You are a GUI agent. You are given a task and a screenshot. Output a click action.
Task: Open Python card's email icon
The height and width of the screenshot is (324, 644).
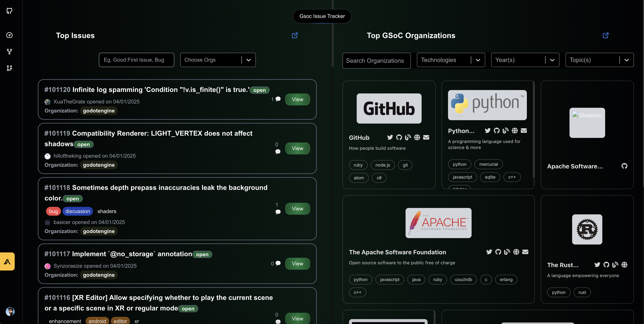tap(524, 131)
